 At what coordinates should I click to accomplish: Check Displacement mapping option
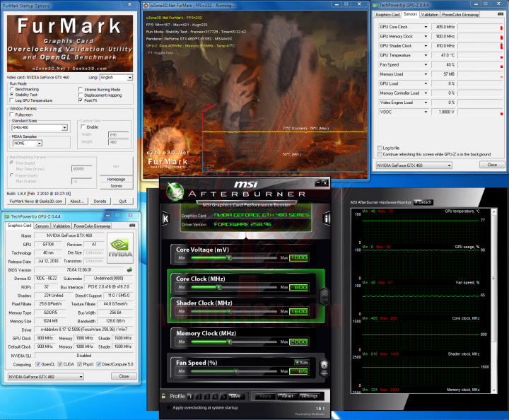pyautogui.click(x=80, y=95)
